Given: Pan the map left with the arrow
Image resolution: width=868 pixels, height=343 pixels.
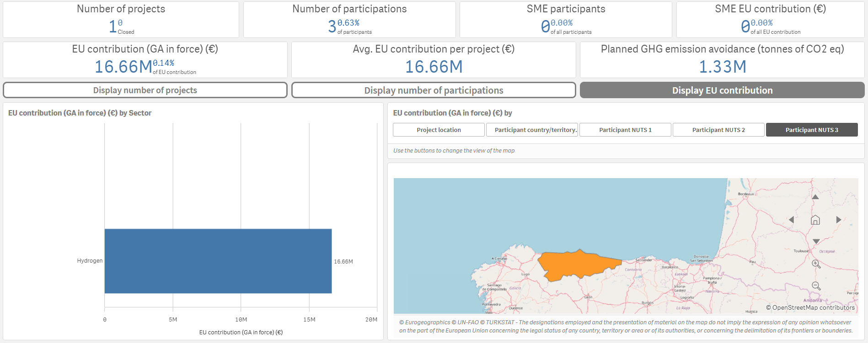Looking at the screenshot, I should click(792, 220).
